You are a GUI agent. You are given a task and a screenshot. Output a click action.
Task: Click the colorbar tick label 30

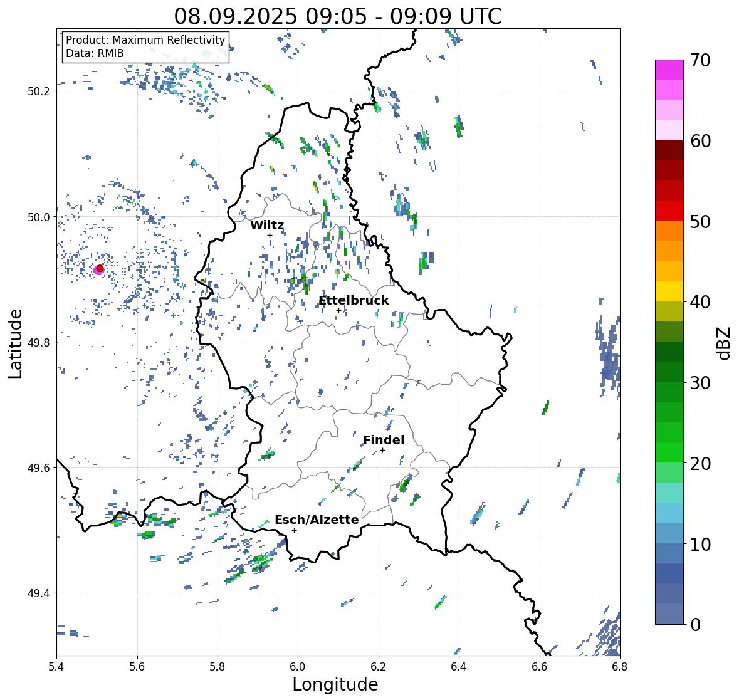point(700,382)
